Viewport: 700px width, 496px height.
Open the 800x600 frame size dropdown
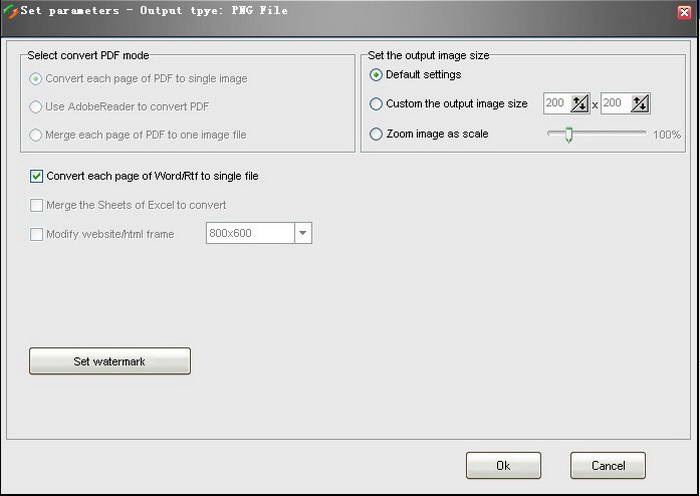(303, 233)
